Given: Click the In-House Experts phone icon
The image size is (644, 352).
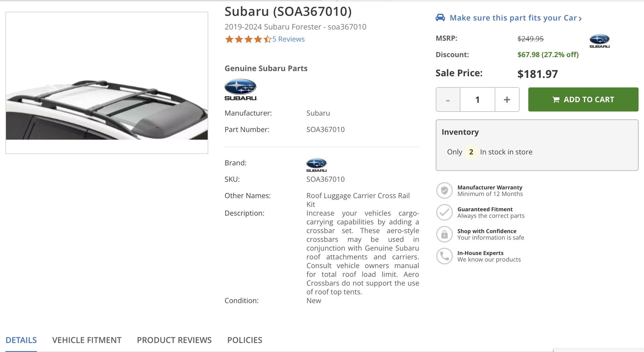Looking at the screenshot, I should [x=444, y=256].
